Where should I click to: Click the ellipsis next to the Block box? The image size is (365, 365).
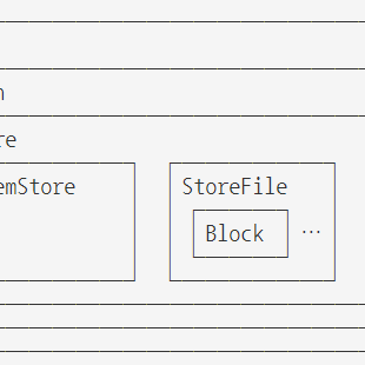311,232
